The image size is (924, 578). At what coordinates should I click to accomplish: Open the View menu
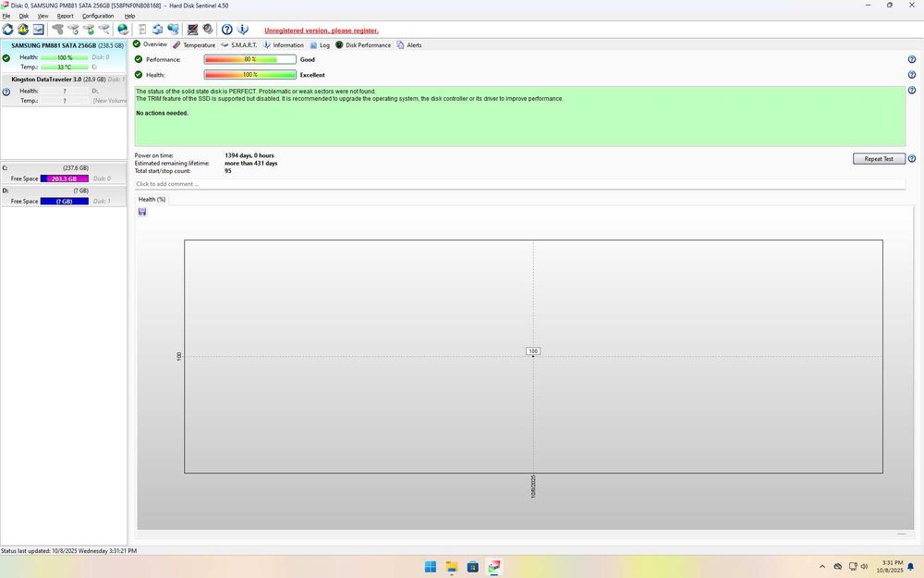click(x=43, y=16)
